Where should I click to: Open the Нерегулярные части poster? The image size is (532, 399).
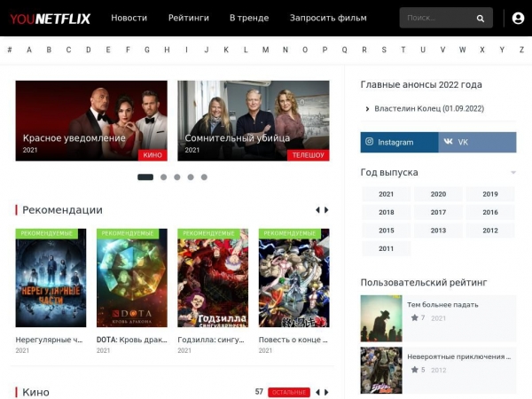(x=51, y=278)
